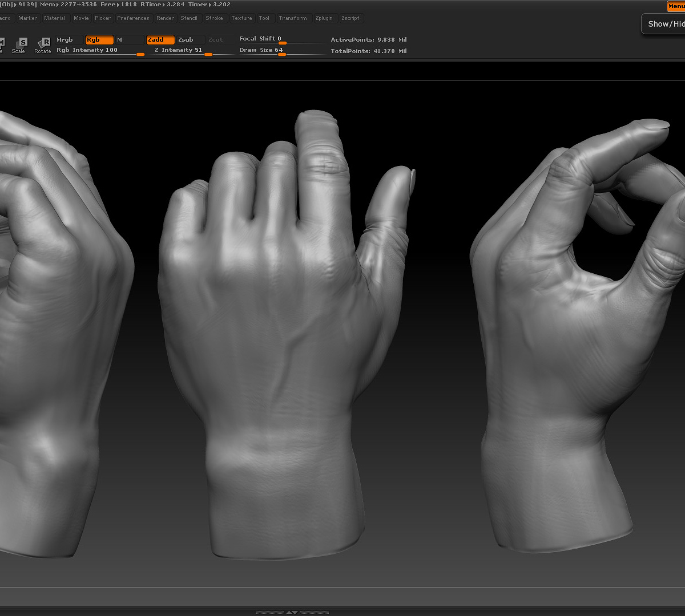Select the Scale transform icon

point(19,46)
